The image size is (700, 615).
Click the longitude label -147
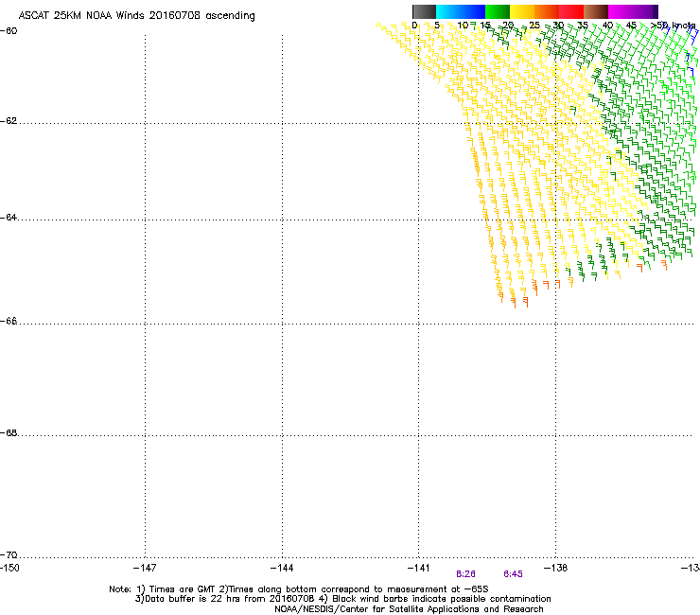145,568
